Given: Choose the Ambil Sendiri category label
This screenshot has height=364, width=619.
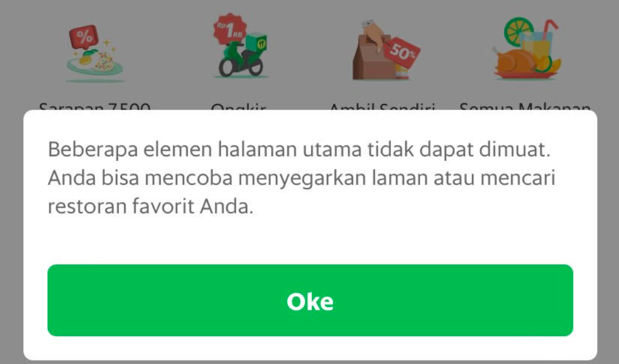Looking at the screenshot, I should coord(382,106).
